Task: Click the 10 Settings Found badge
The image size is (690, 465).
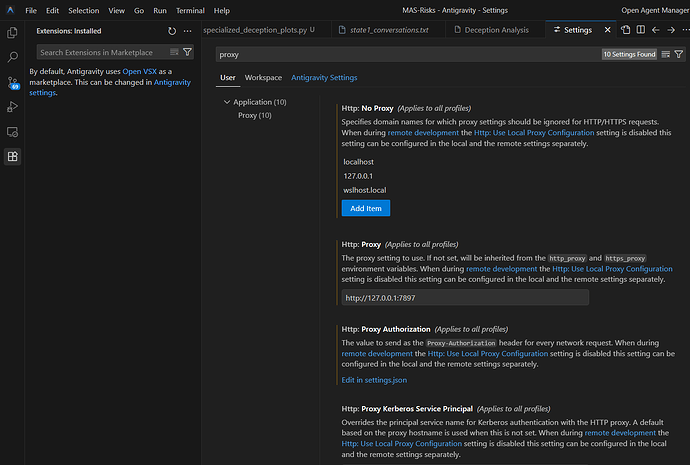Action: click(x=629, y=54)
